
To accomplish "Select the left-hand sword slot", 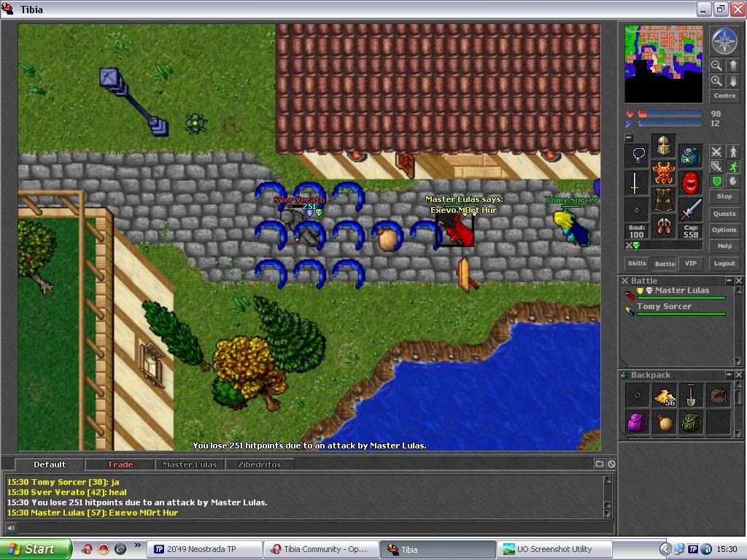I will (x=637, y=183).
